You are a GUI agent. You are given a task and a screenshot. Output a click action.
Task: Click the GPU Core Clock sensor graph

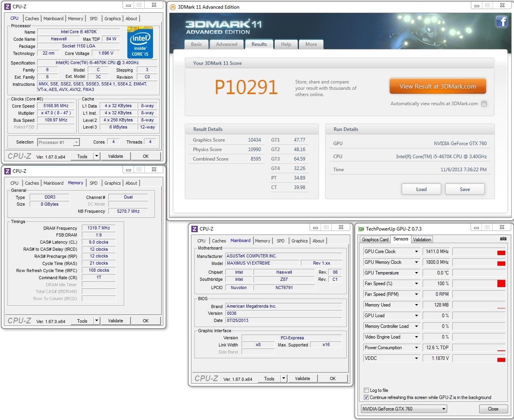click(479, 252)
